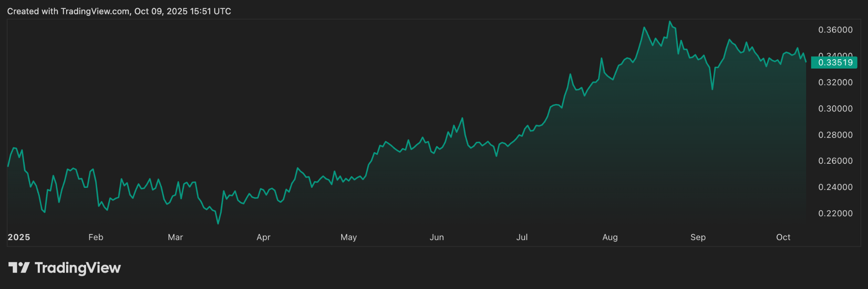Select the Oct label on time axis
This screenshot has height=289, width=868.
(x=783, y=237)
